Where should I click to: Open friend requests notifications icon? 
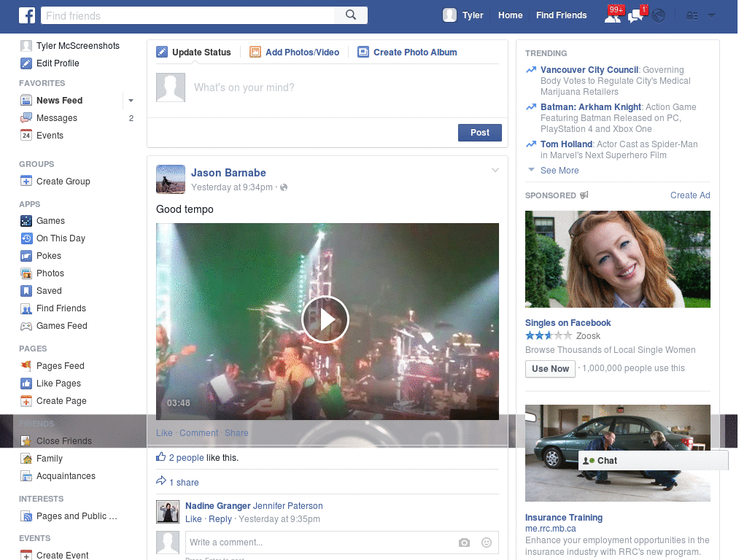[x=613, y=15]
